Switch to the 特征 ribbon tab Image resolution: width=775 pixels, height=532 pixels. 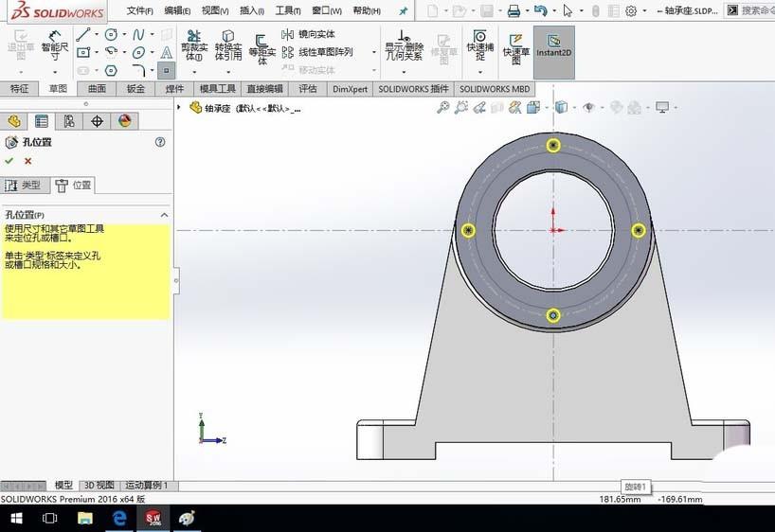coord(19,89)
